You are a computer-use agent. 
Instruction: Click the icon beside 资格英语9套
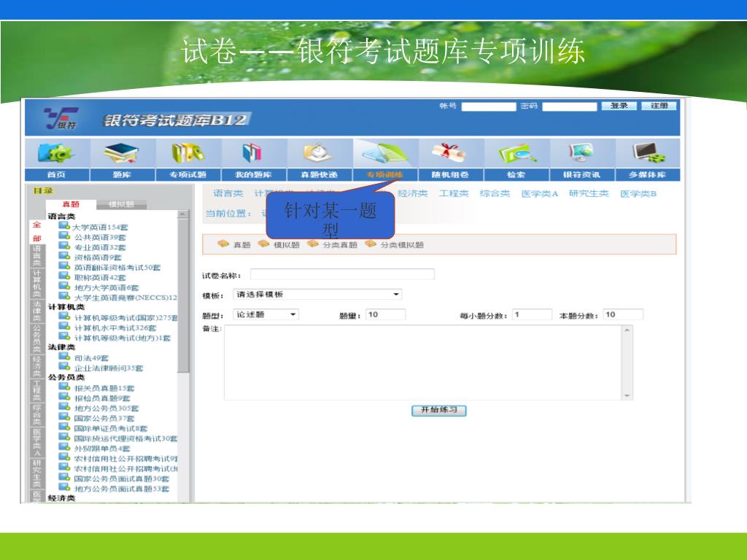[x=64, y=256]
